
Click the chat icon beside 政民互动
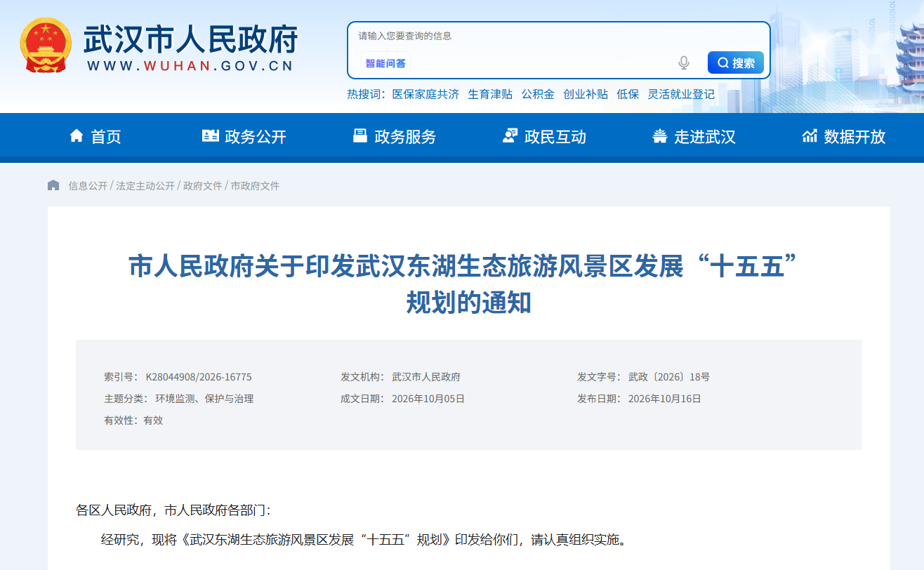coord(510,135)
